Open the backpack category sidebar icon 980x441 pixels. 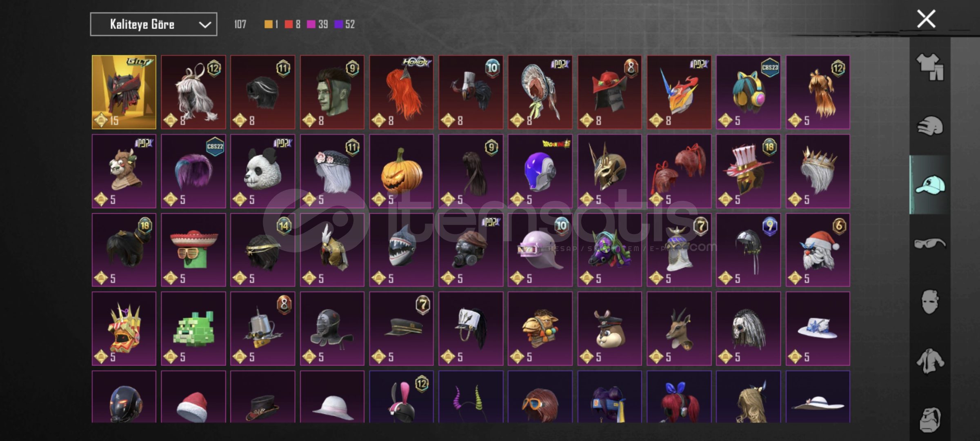[930, 419]
